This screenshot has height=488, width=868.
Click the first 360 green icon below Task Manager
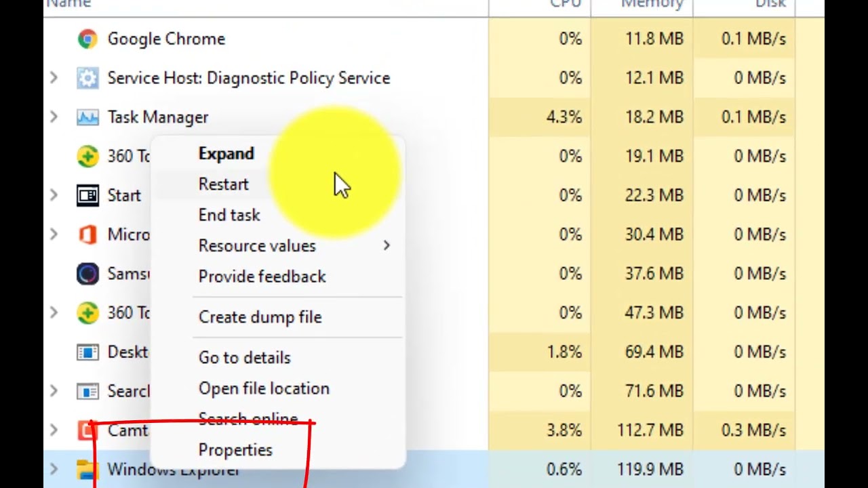(x=87, y=157)
